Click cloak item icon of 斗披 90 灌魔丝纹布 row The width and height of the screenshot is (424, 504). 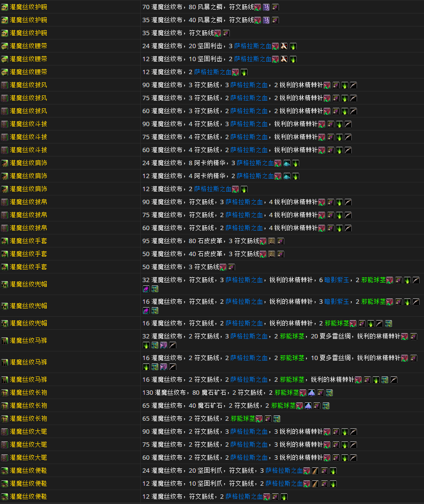click(x=4, y=124)
